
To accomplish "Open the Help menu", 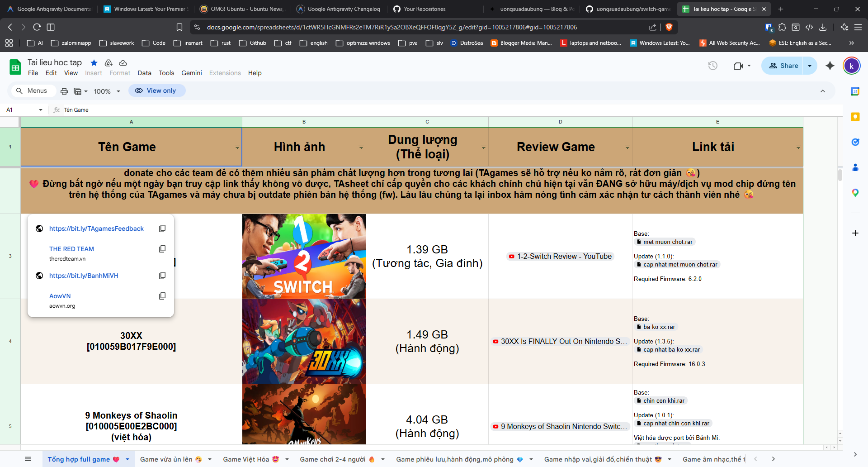I will pos(255,73).
